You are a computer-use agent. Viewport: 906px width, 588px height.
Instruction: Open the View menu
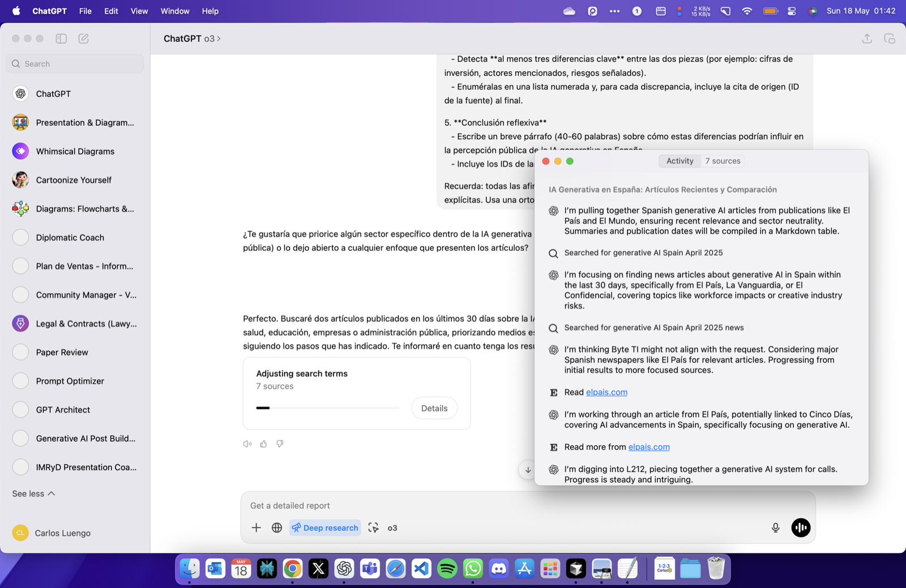(x=139, y=11)
